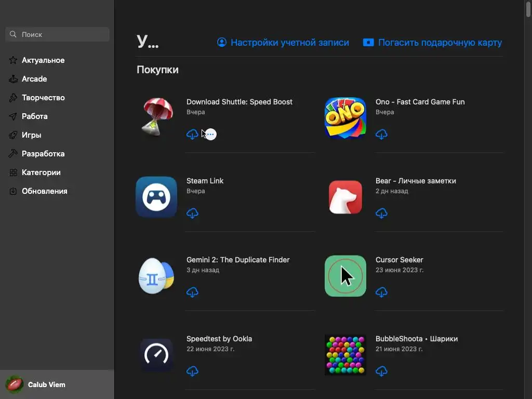Viewport: 532px width, 399px height.
Task: Download BubbleShoota • Шарики via cloud icon
Action: [x=381, y=371]
